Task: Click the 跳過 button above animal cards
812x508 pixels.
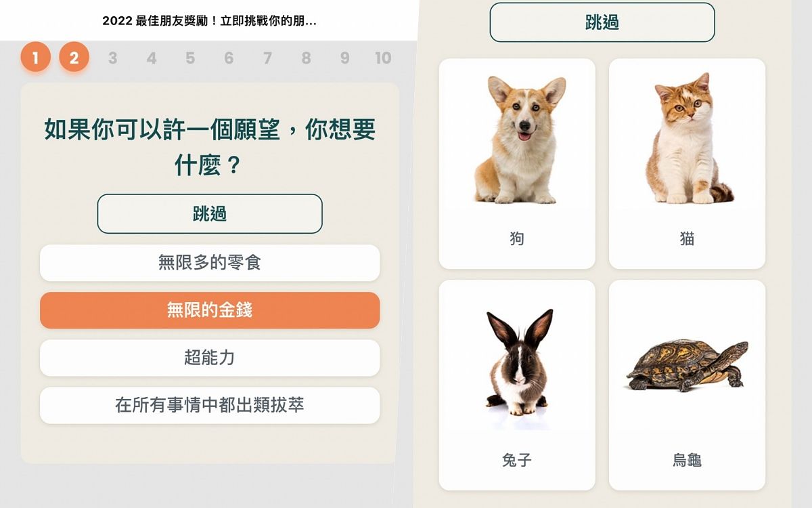Action: pyautogui.click(x=602, y=22)
